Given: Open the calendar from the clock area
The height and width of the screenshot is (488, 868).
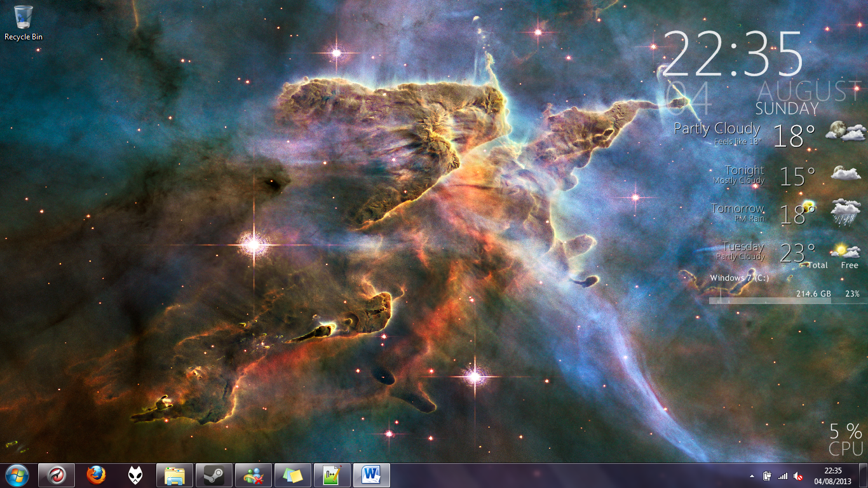Looking at the screenshot, I should pyautogui.click(x=832, y=475).
